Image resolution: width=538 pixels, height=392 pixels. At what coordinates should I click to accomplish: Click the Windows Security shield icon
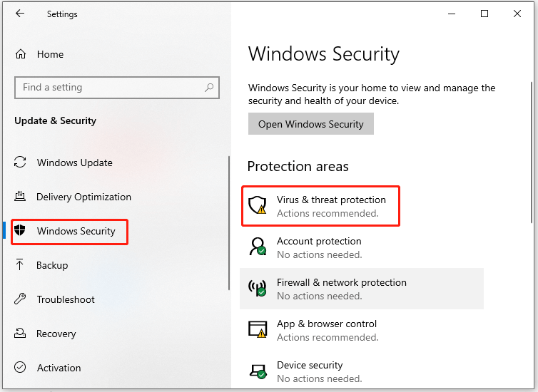pos(20,230)
